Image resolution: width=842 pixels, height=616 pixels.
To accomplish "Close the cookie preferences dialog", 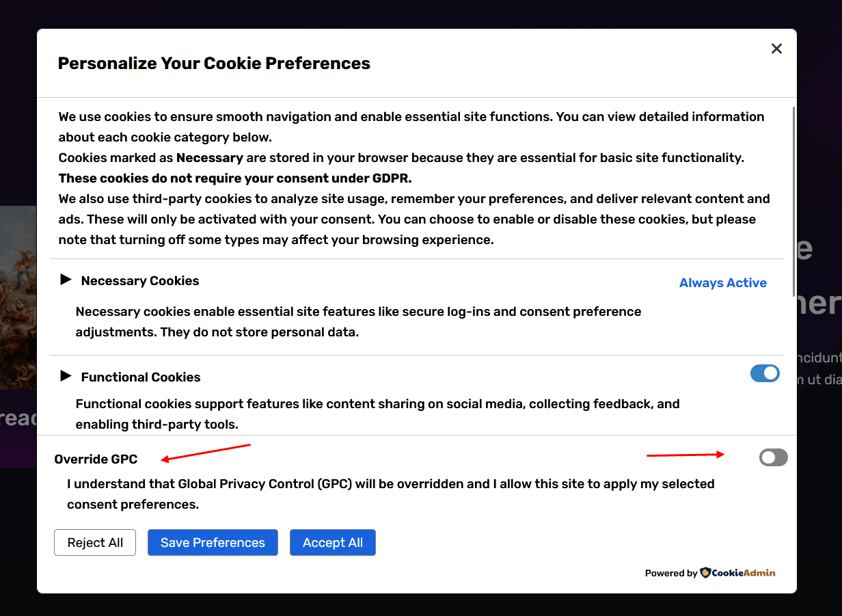I will [x=776, y=49].
